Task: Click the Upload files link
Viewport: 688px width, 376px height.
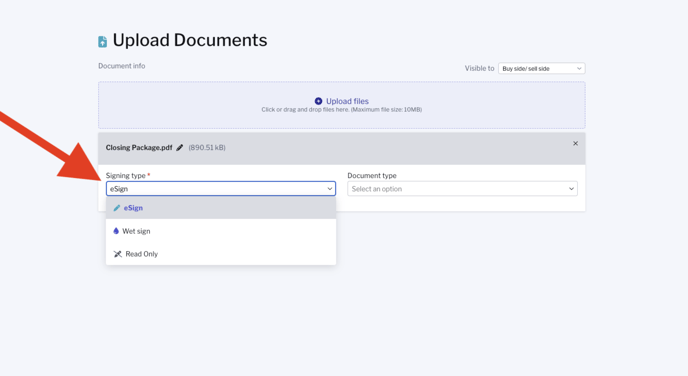Action: [x=347, y=101]
